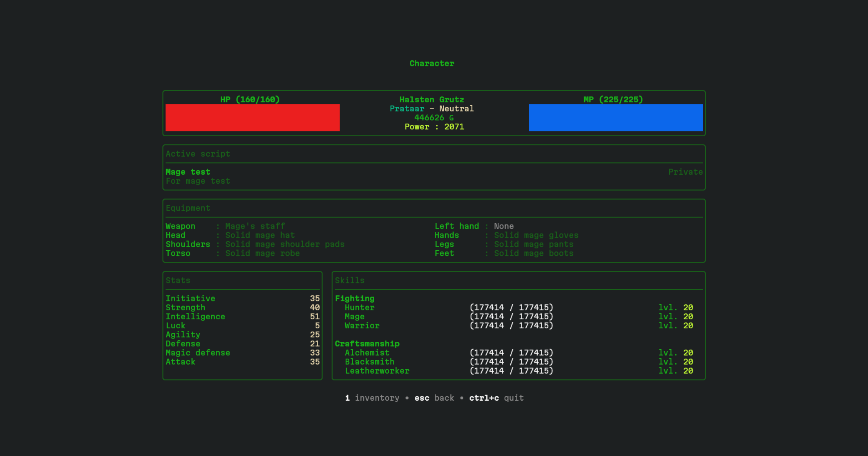868x456 pixels.
Task: Click the Warrior skill name
Action: coord(362,325)
